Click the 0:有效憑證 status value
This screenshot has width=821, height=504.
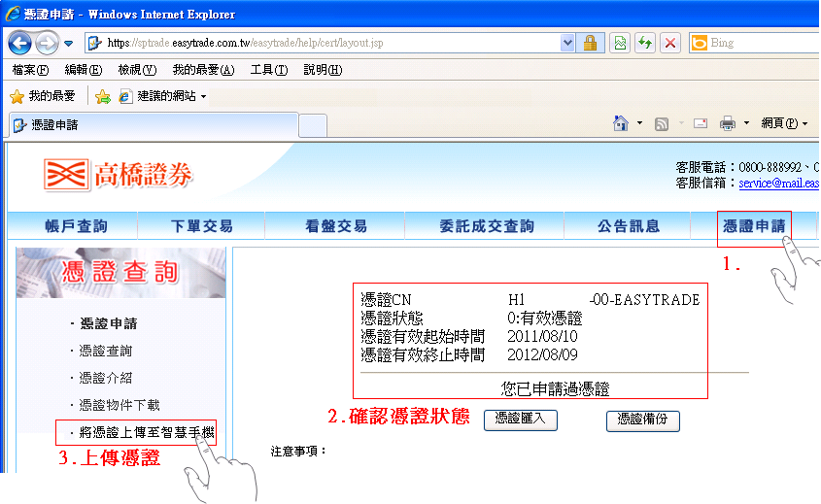pos(544,319)
